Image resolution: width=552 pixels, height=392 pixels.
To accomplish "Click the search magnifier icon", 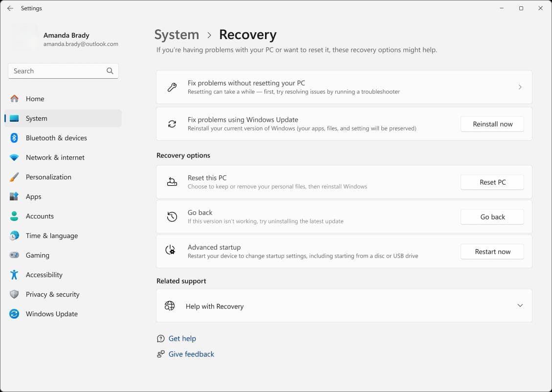I will pyautogui.click(x=110, y=71).
